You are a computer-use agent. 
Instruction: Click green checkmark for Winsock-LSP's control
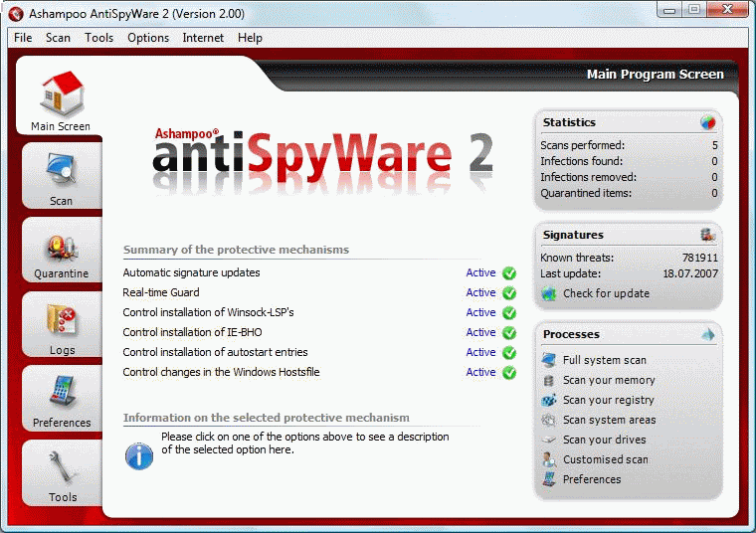coord(509,313)
